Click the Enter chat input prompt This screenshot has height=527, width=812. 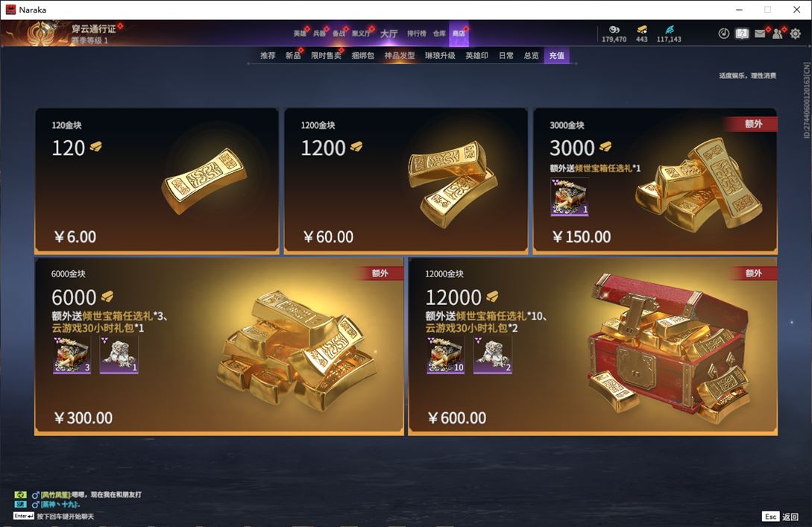coord(54,516)
